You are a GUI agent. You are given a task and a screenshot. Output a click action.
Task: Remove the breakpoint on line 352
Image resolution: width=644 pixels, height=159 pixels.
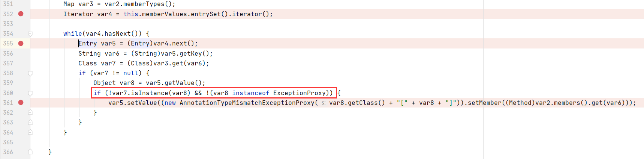(21, 14)
